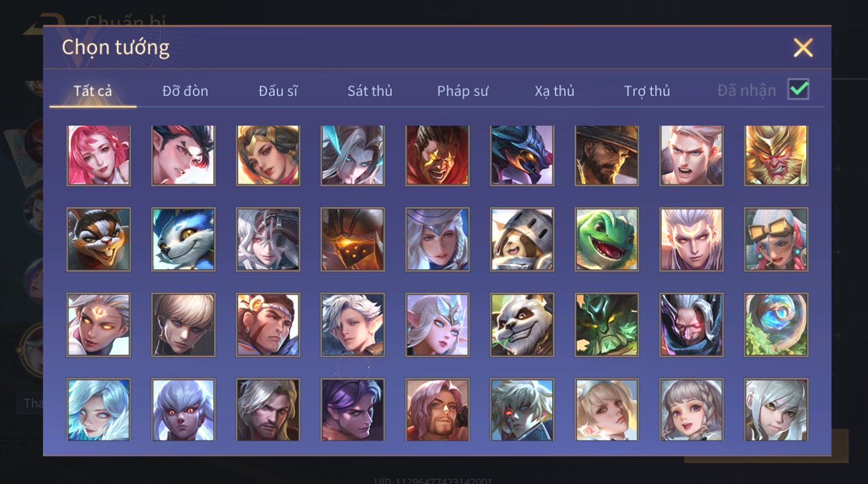This screenshot has width=868, height=484.
Task: Select the panda hero chewing bamboo
Action: (522, 324)
